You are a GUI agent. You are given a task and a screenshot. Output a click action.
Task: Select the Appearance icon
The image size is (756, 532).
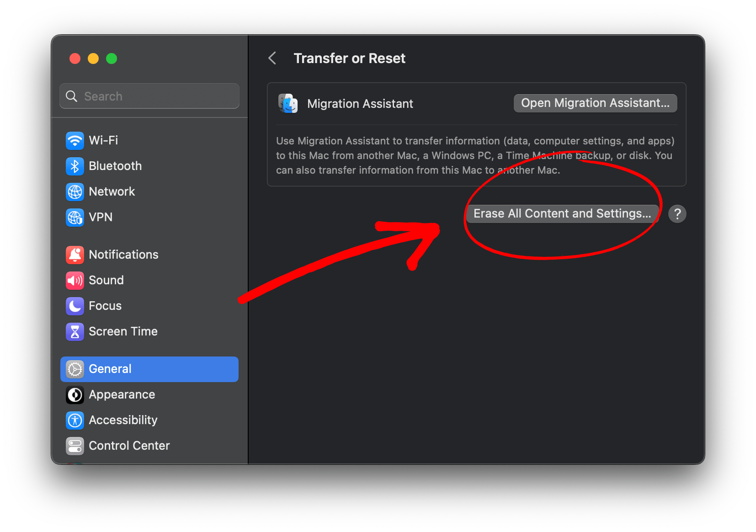(75, 394)
